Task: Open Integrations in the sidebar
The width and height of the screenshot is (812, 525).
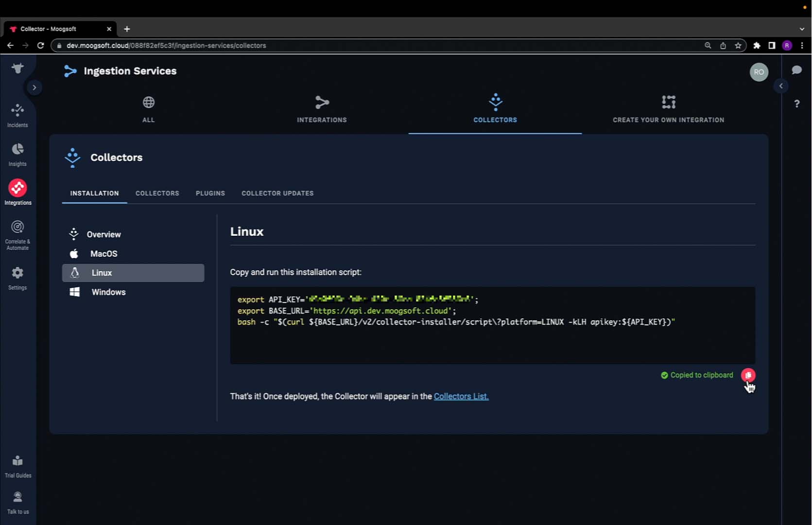Action: 17,192
